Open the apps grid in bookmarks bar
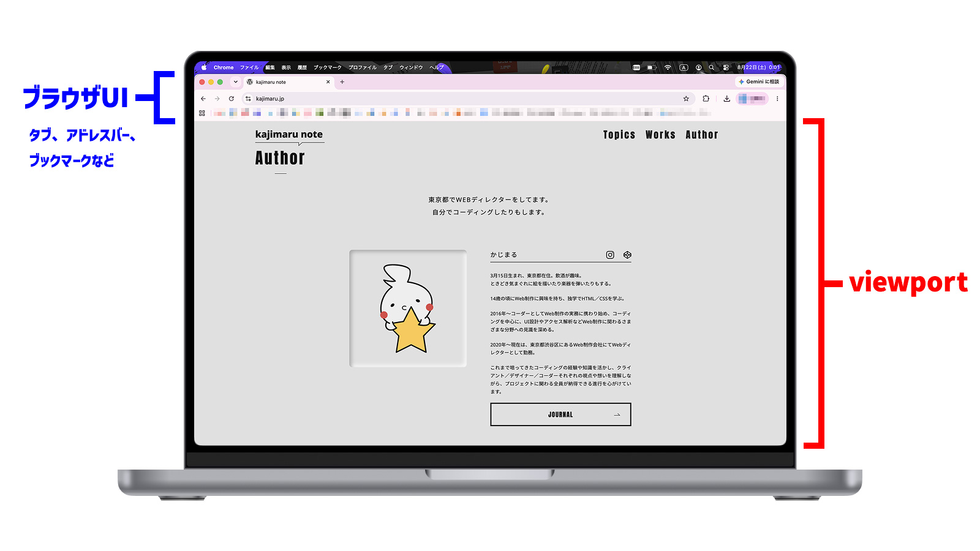 pyautogui.click(x=202, y=113)
